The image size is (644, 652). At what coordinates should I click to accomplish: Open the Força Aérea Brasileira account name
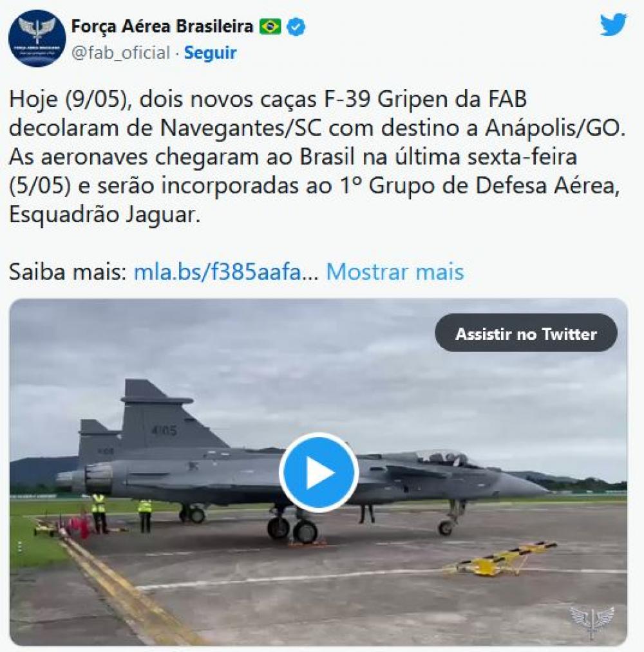coord(162,26)
